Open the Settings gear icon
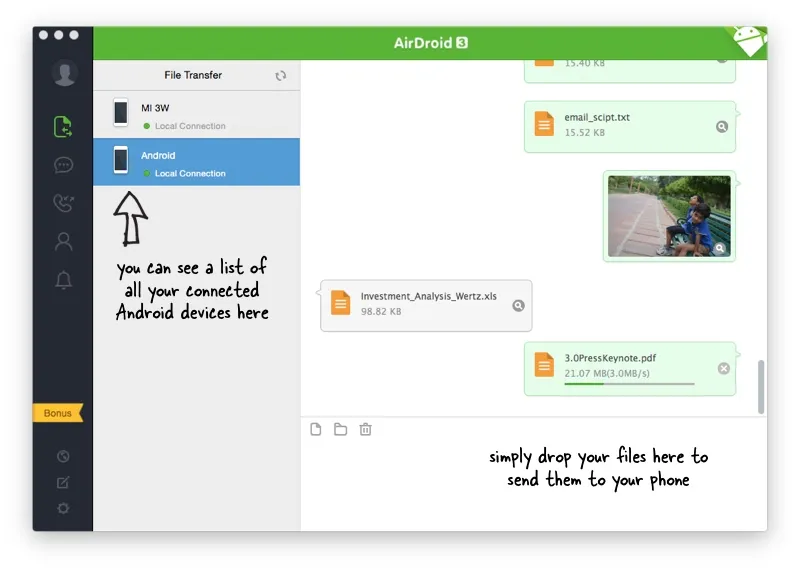This screenshot has height=570, width=800. coord(63,508)
